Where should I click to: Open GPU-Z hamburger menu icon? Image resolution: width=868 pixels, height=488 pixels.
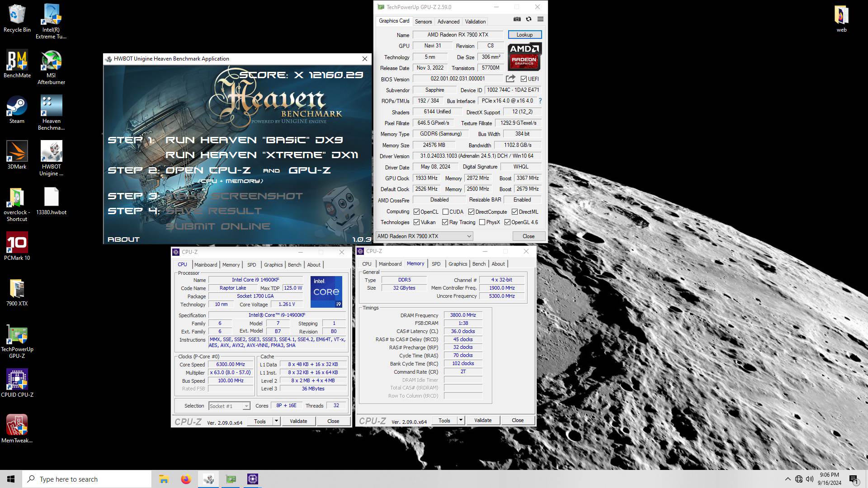coord(540,19)
